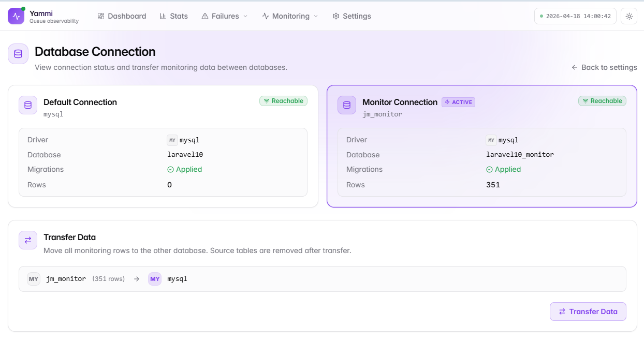The width and height of the screenshot is (644, 340).
Task: Click MY driver icon in Monitor Connection
Action: point(491,140)
